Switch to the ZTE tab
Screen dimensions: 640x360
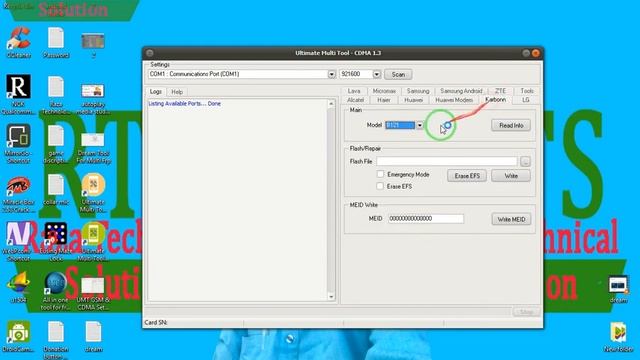coord(500,91)
